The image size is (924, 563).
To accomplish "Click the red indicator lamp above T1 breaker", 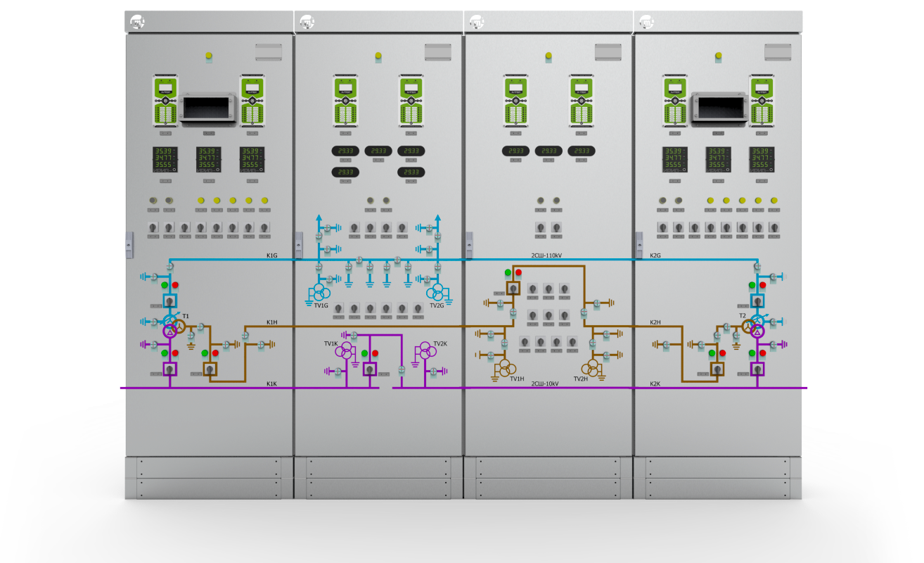I will click(x=175, y=285).
